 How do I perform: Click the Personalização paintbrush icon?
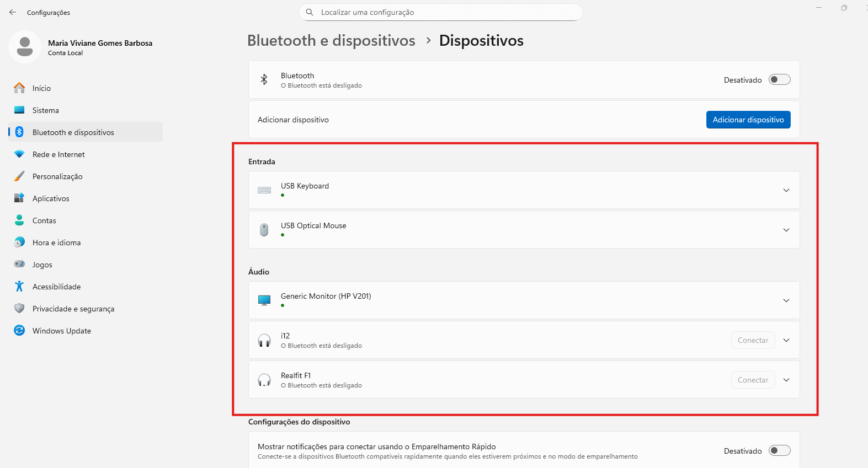click(x=19, y=176)
